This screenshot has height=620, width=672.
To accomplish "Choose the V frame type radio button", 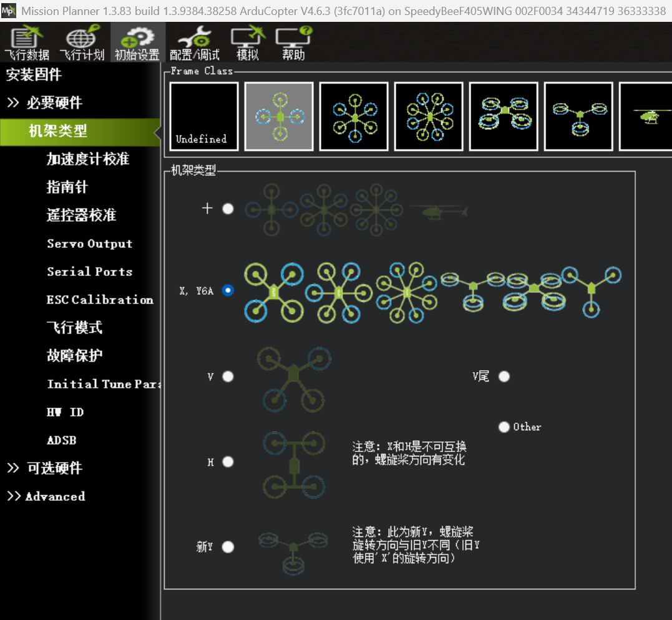I will (228, 376).
